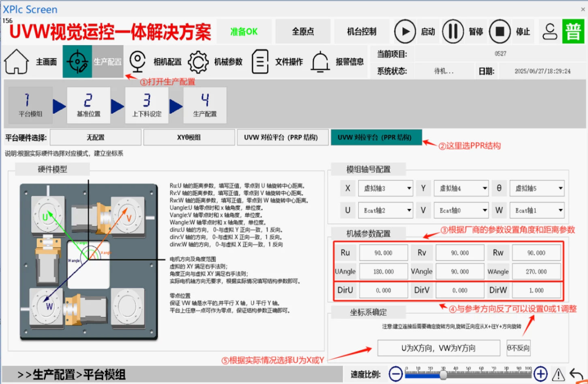This screenshot has width=588, height=384.
Task: Expand the W axis Ecat轴1 dropdown
Action: [537, 210]
